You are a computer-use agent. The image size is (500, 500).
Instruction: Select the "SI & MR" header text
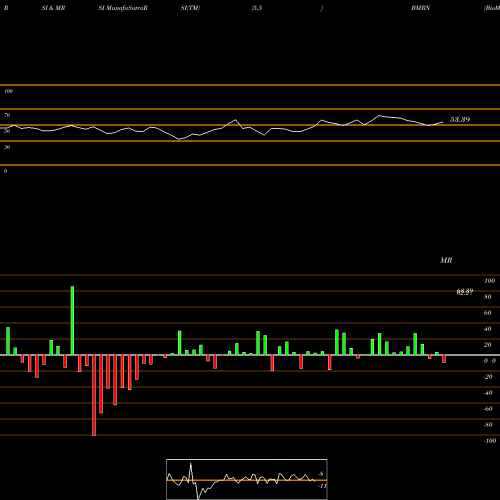pyautogui.click(x=53, y=8)
